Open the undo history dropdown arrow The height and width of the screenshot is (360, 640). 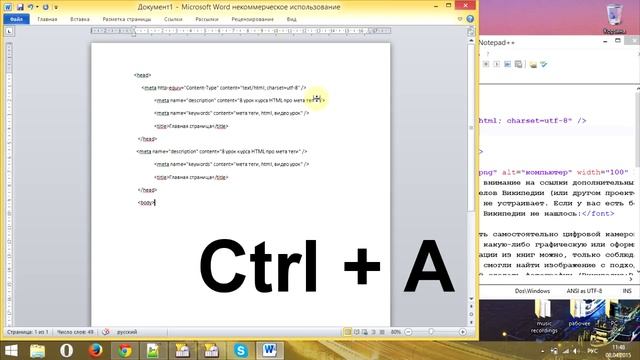pyautogui.click(x=37, y=7)
